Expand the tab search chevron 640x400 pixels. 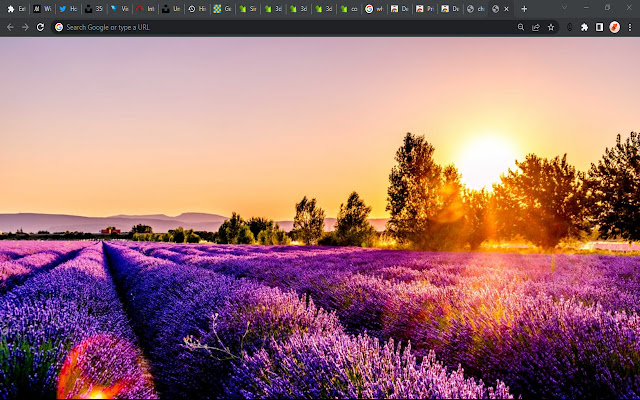pyautogui.click(x=564, y=8)
